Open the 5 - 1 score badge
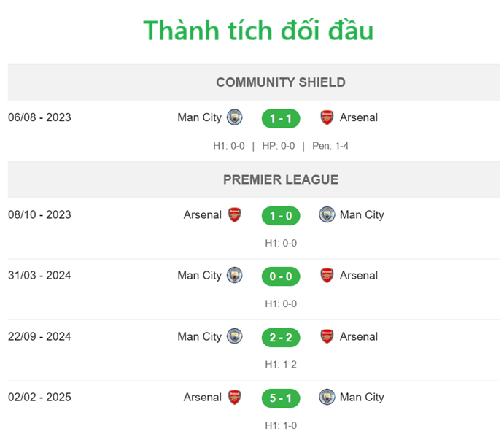This screenshot has height=434, width=504. 281,398
